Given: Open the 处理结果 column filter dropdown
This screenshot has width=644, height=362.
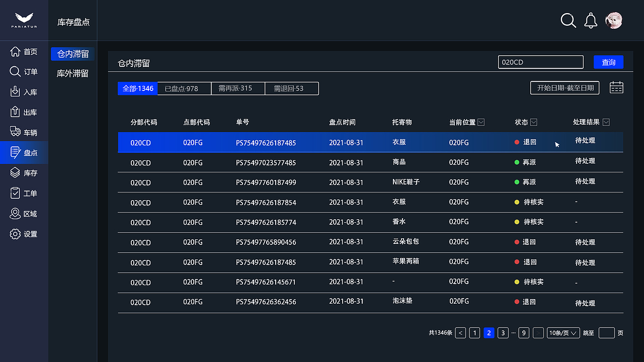Looking at the screenshot, I should point(606,122).
